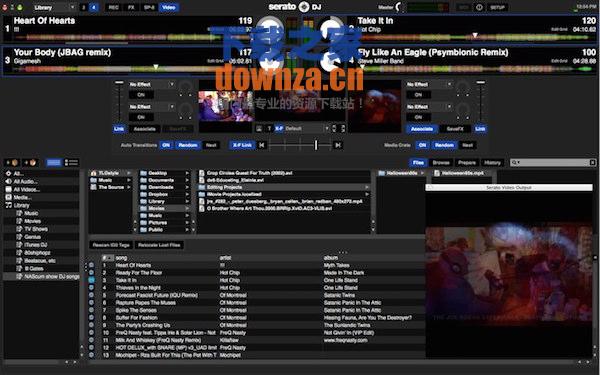Viewport: 600px width, 375px height.
Task: Open the Library view dropdown at top left
Action: (54, 7)
